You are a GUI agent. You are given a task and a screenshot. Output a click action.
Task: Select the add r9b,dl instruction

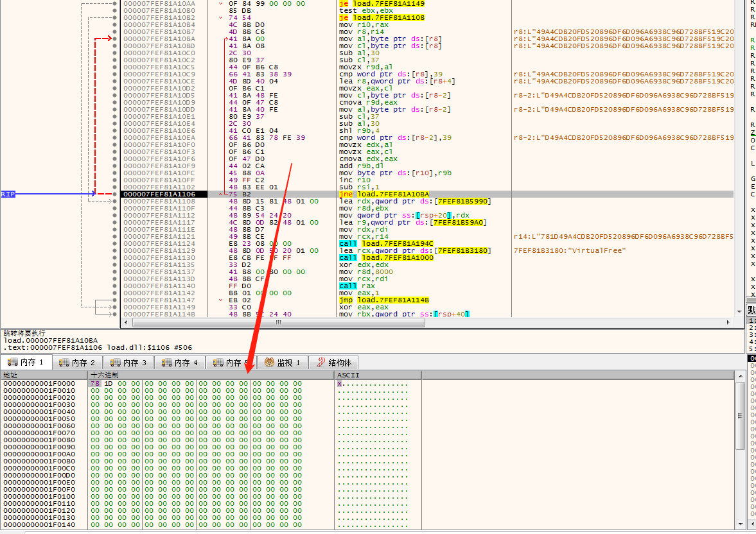tap(361, 166)
